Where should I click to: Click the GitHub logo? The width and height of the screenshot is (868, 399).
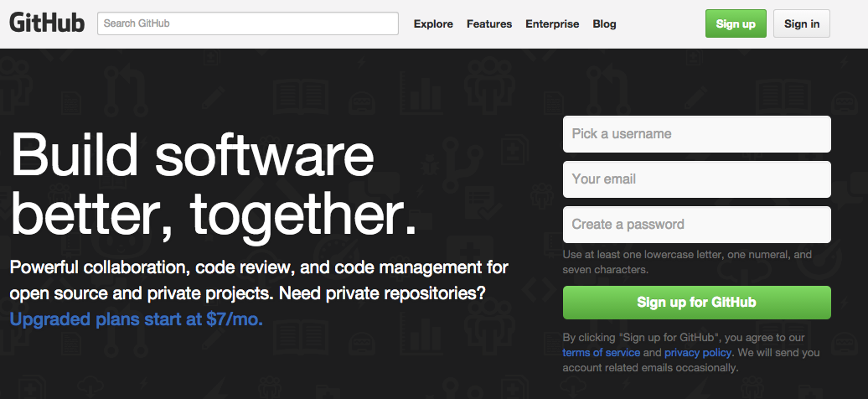(x=47, y=23)
